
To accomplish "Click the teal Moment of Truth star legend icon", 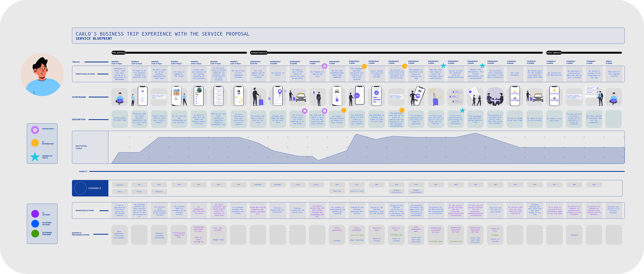I will pyautogui.click(x=35, y=157).
